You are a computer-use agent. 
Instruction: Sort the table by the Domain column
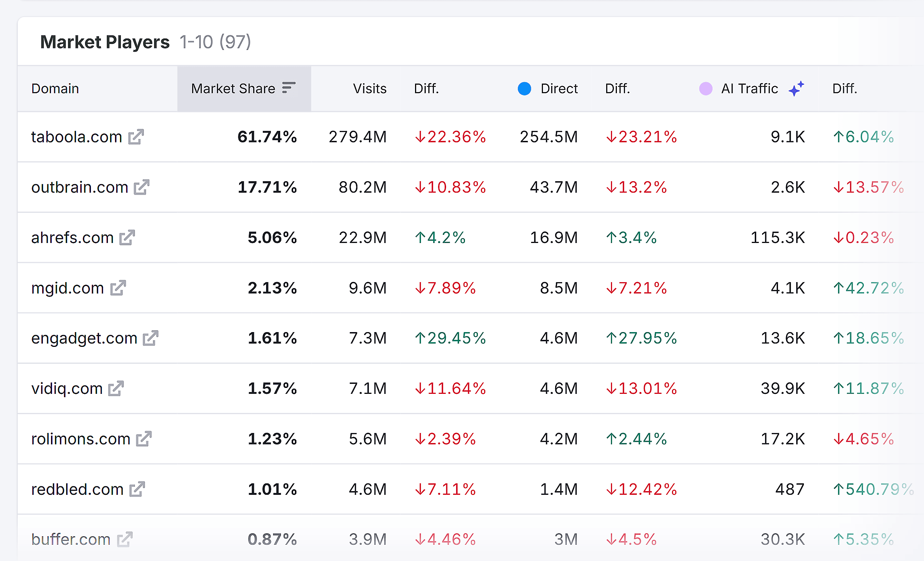click(55, 88)
